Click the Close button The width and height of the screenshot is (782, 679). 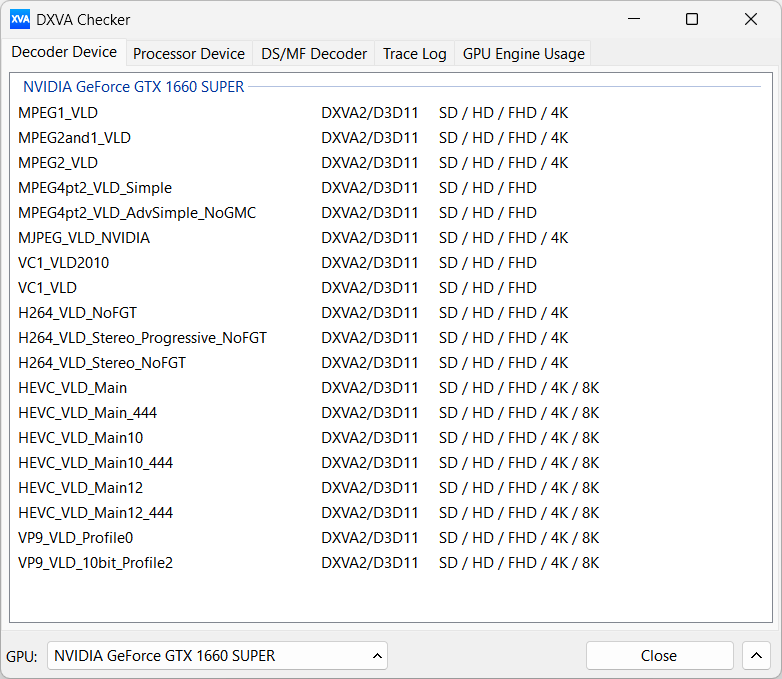point(659,656)
